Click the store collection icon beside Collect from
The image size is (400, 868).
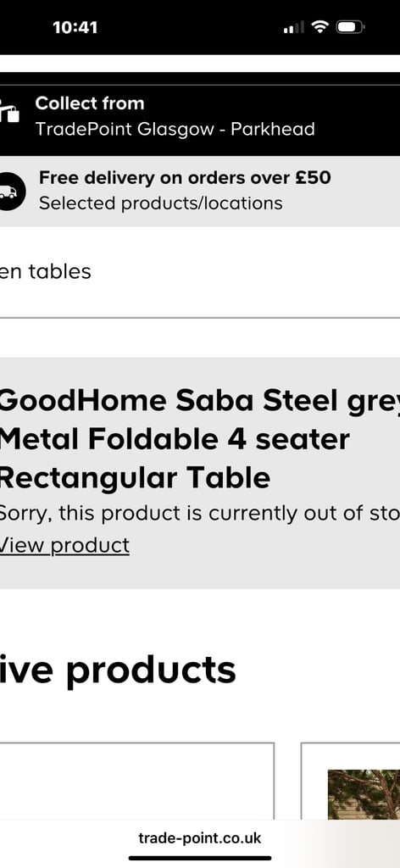pyautogui.click(x=8, y=111)
